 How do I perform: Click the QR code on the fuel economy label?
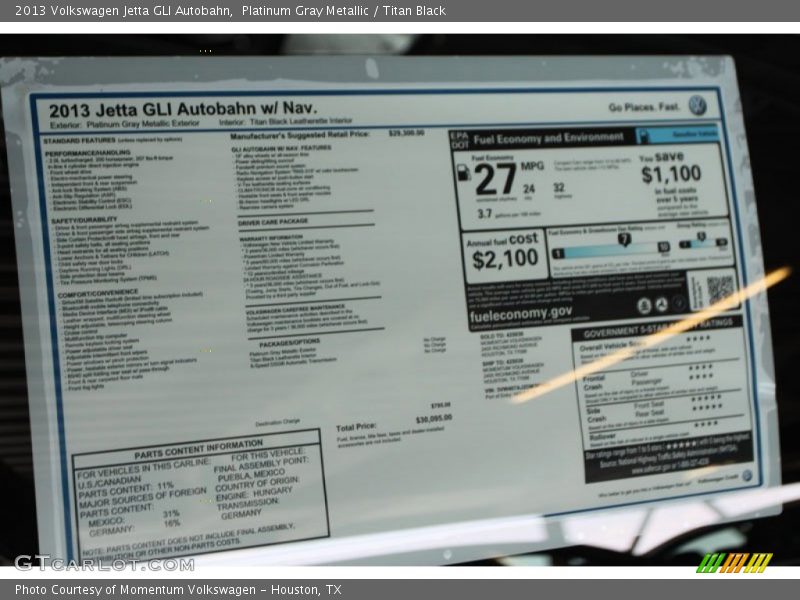click(x=720, y=290)
